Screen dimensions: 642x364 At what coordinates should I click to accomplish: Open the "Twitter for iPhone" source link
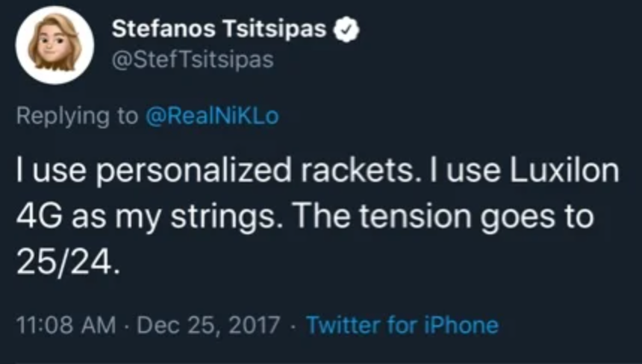[402, 325]
